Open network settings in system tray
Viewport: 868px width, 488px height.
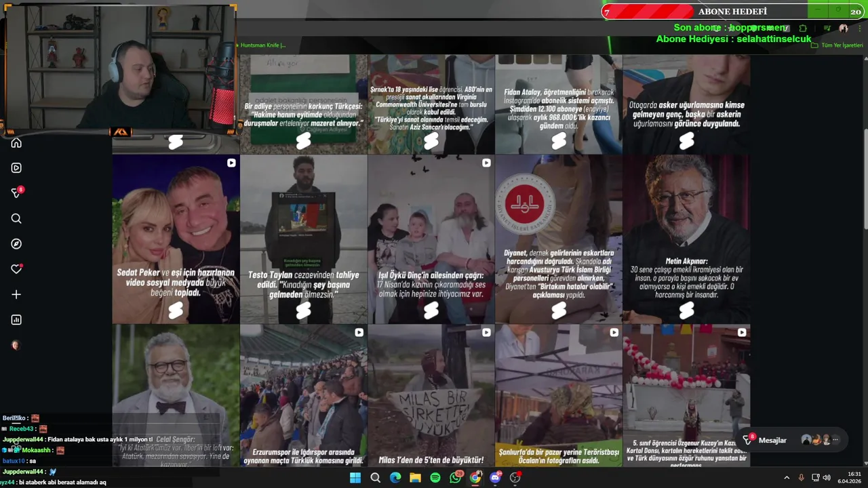click(x=815, y=478)
